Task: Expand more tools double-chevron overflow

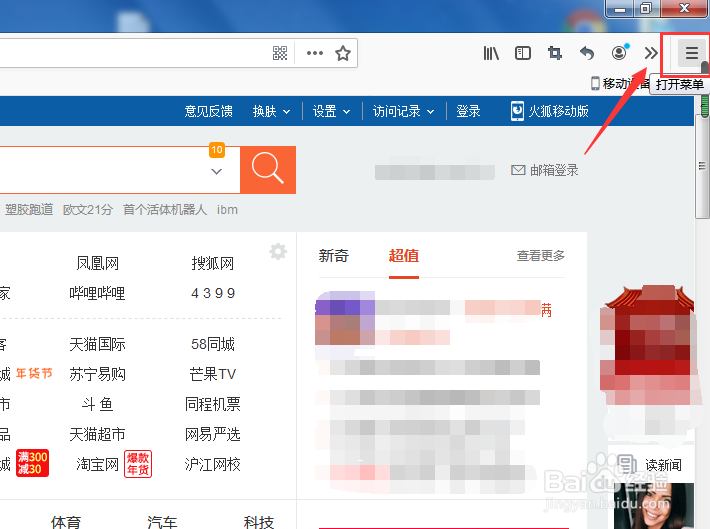Action: click(x=651, y=53)
